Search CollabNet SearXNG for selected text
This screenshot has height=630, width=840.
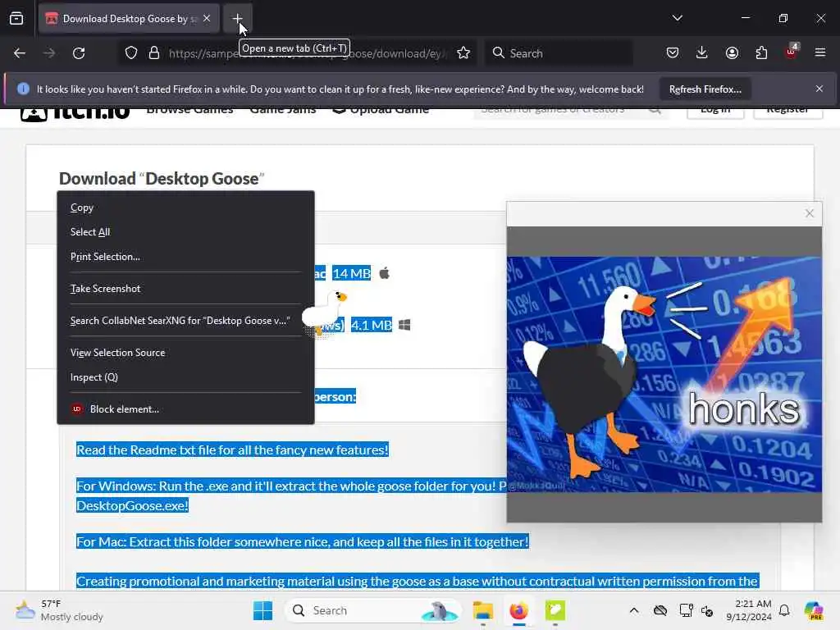click(x=185, y=321)
